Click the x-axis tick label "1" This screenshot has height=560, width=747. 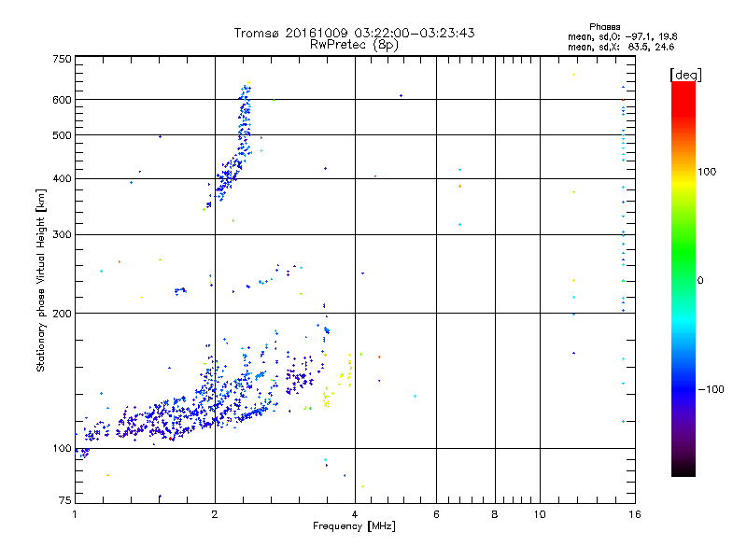75,514
